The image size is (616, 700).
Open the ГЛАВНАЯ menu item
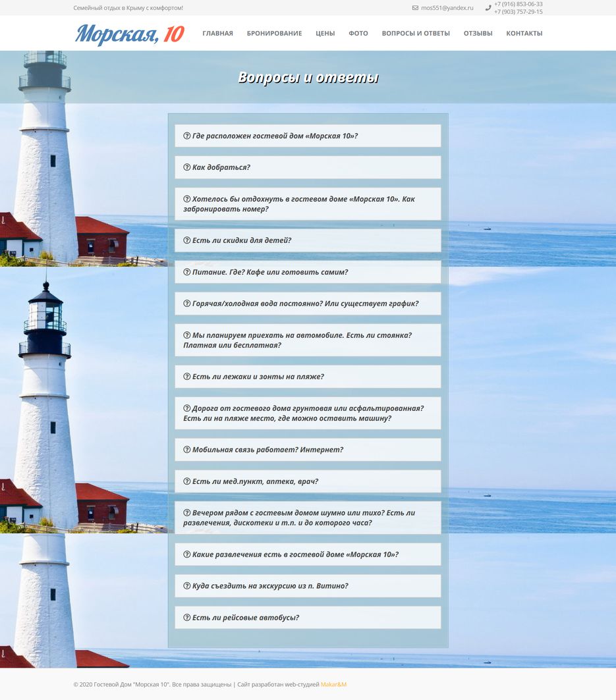pyautogui.click(x=217, y=33)
